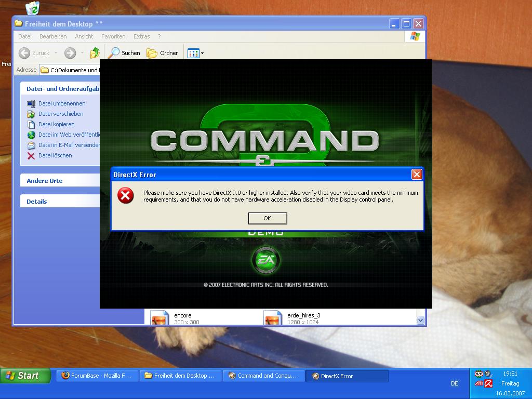The width and height of the screenshot is (532, 399).
Task: Minimize the Freiheit dem Desktop window
Action: coord(394,24)
